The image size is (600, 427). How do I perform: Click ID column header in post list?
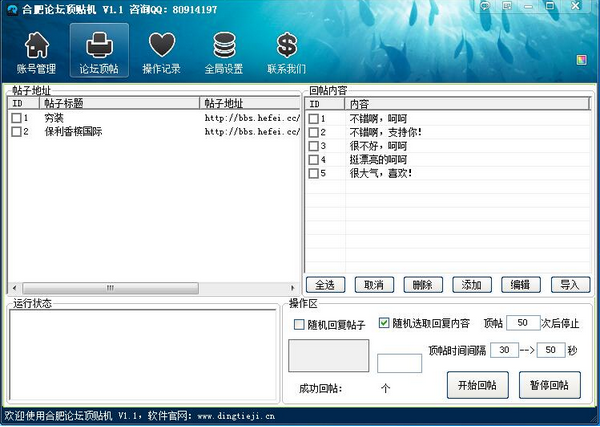pyautogui.click(x=24, y=103)
